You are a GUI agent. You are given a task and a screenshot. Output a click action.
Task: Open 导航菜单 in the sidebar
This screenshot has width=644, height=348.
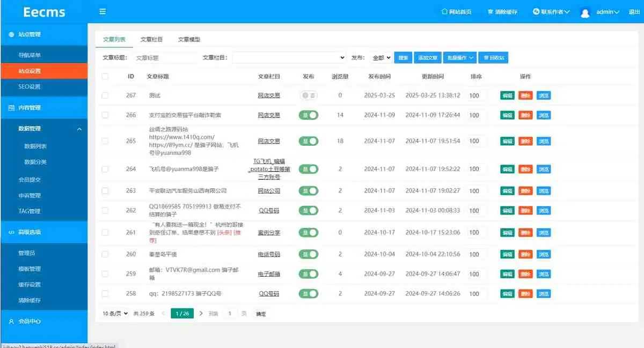click(43, 55)
